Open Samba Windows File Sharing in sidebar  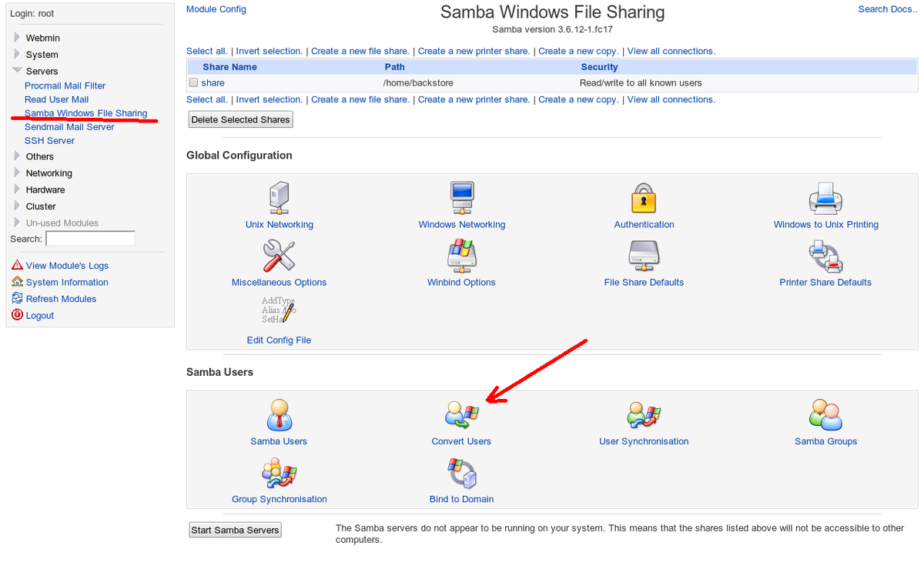(85, 113)
